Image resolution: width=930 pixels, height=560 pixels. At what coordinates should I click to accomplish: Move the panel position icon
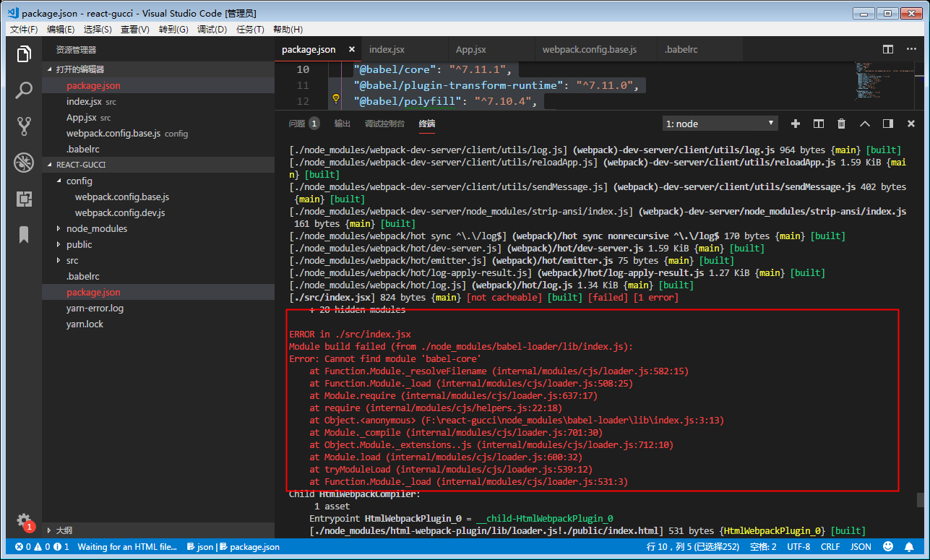click(x=888, y=124)
